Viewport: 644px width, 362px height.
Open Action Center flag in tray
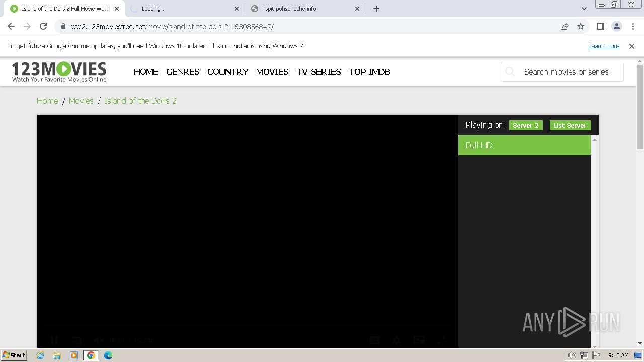(596, 355)
